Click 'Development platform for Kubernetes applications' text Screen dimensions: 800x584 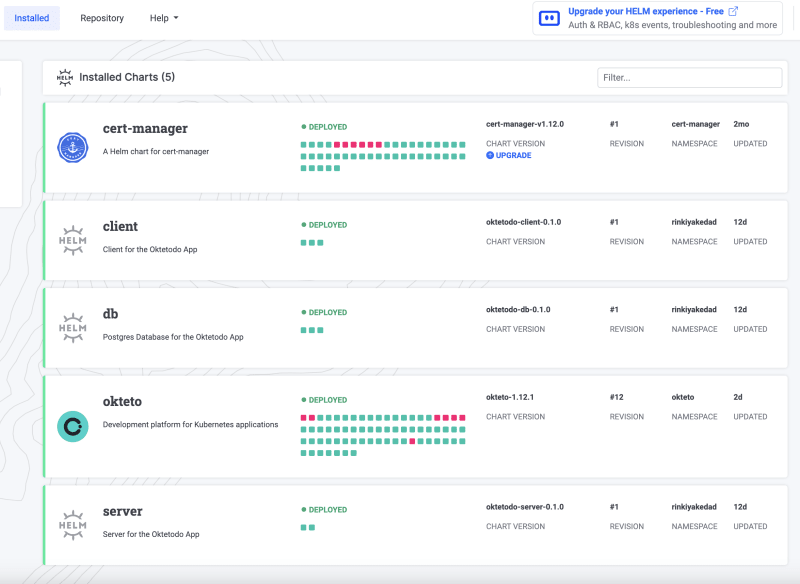click(x=190, y=424)
